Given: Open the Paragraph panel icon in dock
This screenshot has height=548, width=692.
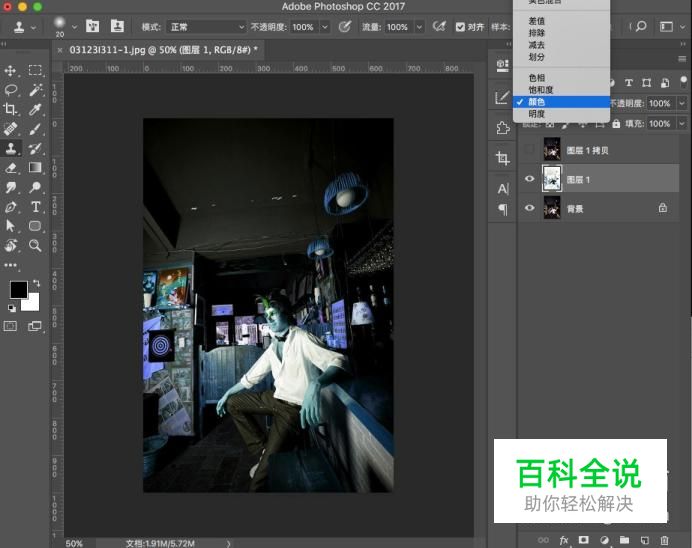Looking at the screenshot, I should pos(503,209).
